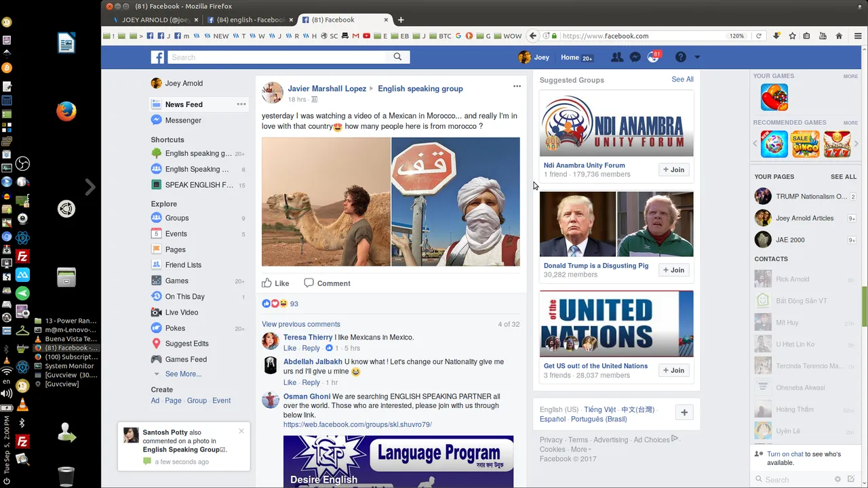
Task: Open the Notifications globe with 81 badge
Action: 653,58
